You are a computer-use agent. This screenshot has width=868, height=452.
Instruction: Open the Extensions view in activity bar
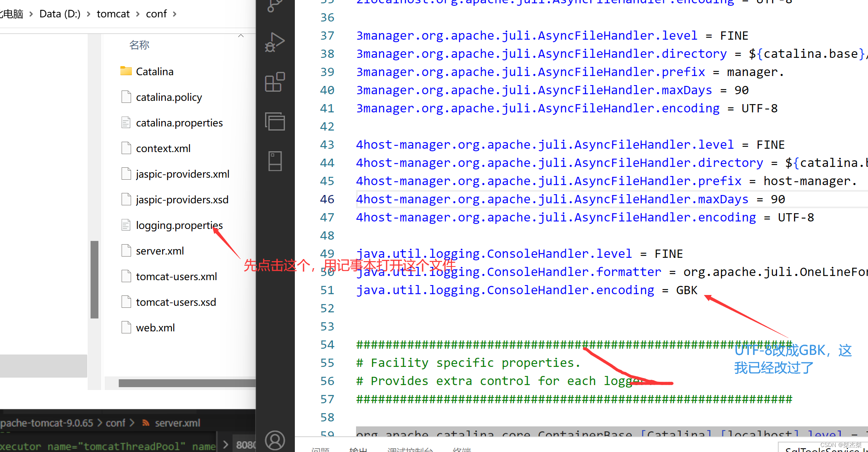[x=275, y=82]
